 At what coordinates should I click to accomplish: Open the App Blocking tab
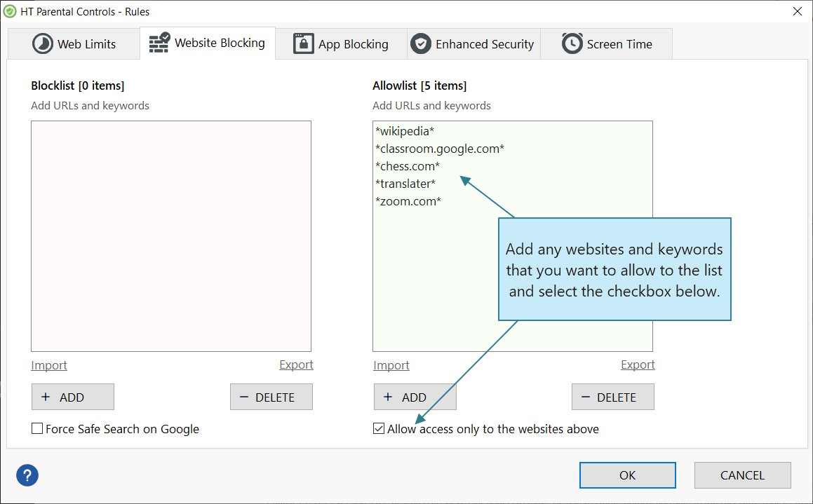(x=341, y=44)
